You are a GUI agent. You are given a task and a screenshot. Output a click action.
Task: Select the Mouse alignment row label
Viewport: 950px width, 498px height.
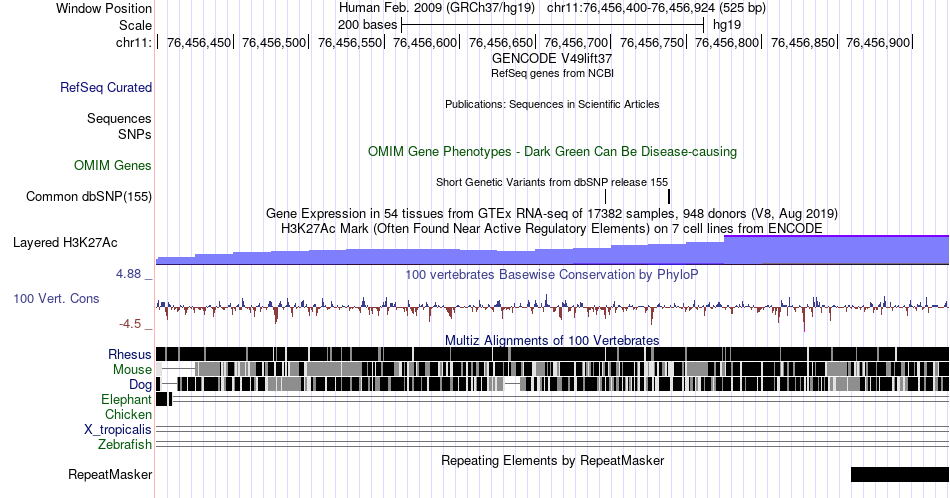[x=132, y=370]
